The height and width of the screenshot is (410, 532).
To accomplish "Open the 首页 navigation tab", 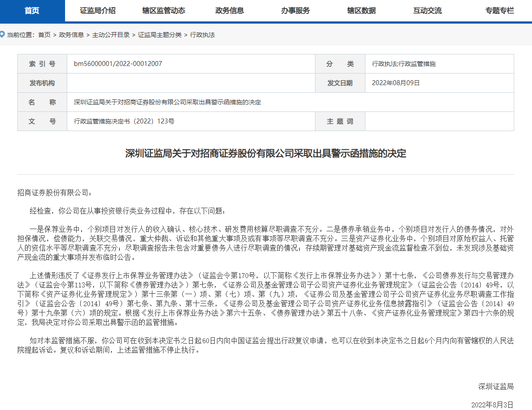I will click(32, 11).
